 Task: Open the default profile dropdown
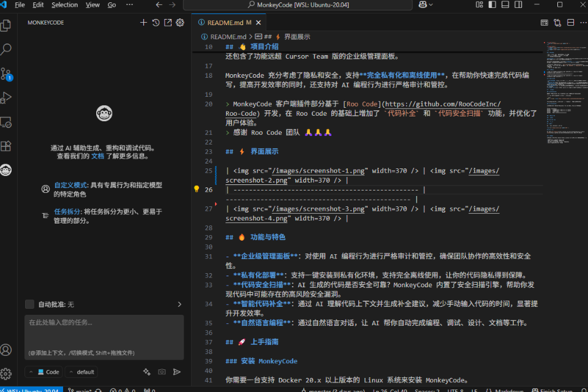pos(81,372)
